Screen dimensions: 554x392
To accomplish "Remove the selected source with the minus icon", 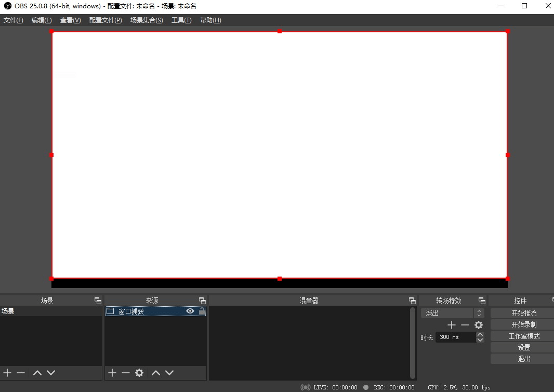I will [126, 373].
